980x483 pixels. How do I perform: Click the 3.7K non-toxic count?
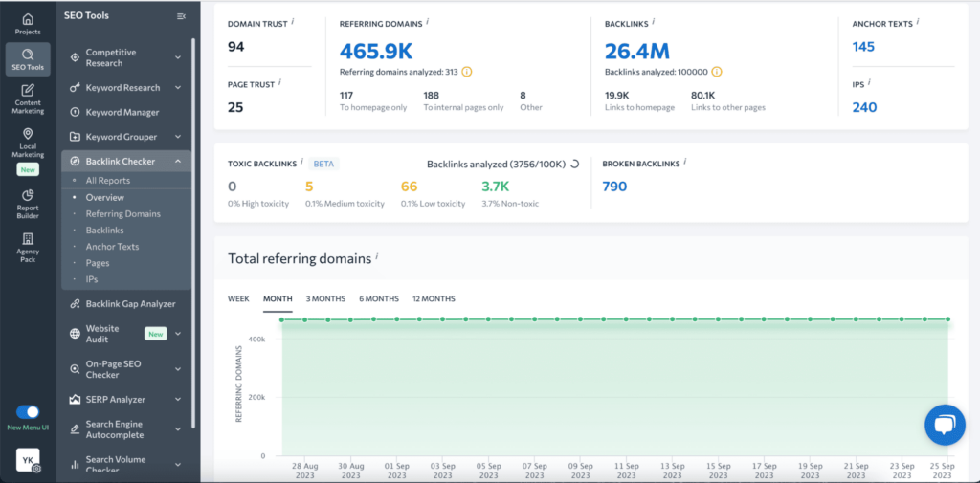[496, 187]
